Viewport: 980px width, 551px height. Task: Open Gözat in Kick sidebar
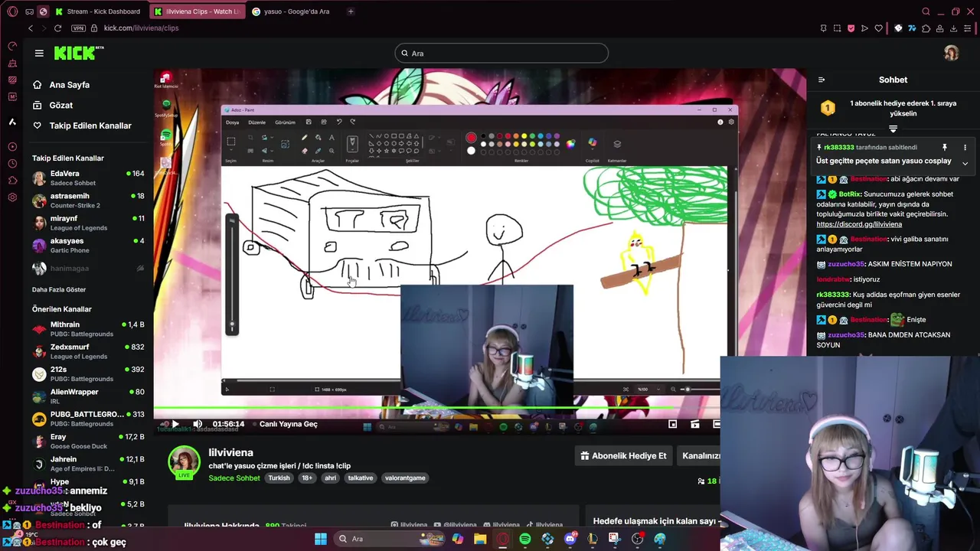[61, 105]
